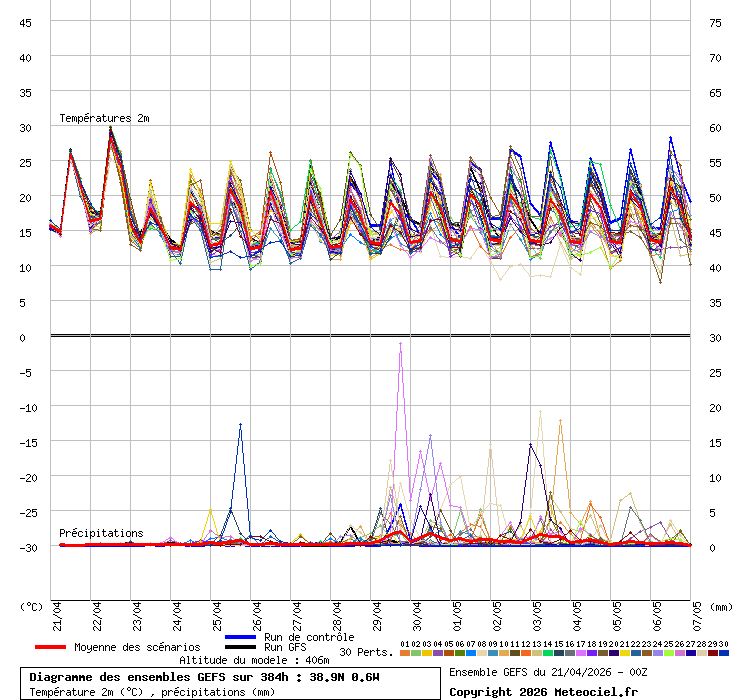This screenshot has width=740, height=700.
Task: Click the red 'Moyenne des scénarios' legend line
Action: [51, 647]
